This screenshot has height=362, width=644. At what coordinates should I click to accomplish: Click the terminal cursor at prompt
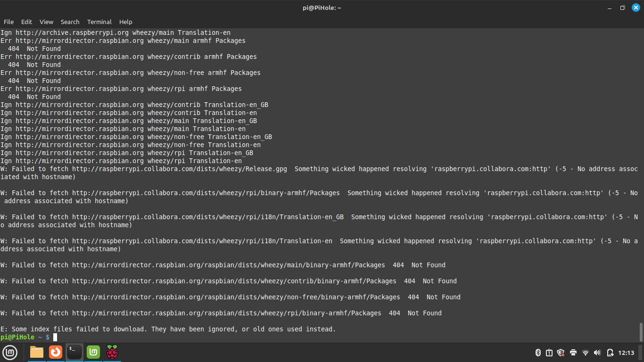click(55, 337)
